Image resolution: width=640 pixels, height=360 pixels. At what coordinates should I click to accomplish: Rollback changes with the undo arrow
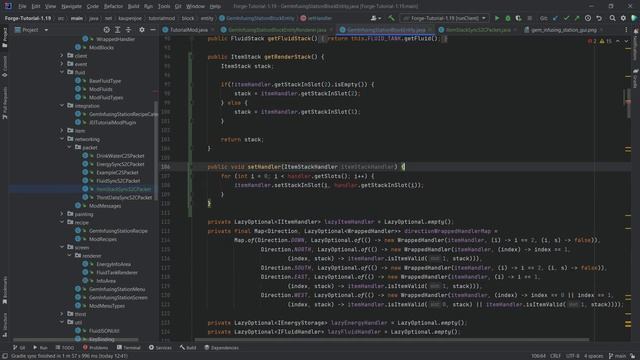click(599, 18)
